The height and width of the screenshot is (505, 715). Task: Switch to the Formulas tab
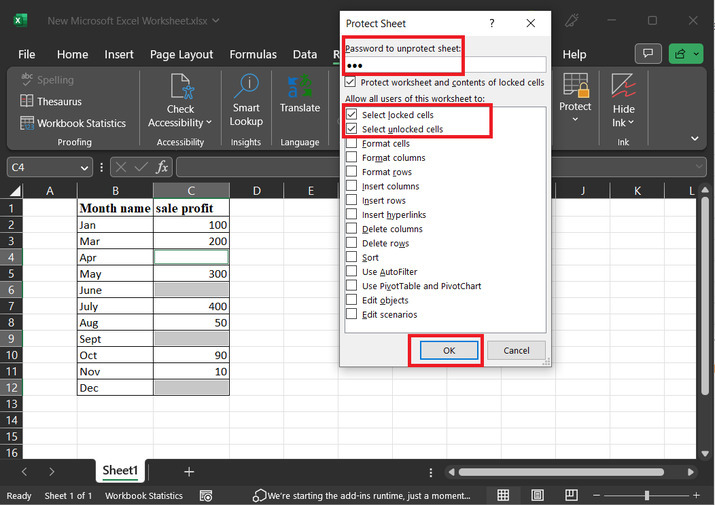(253, 54)
